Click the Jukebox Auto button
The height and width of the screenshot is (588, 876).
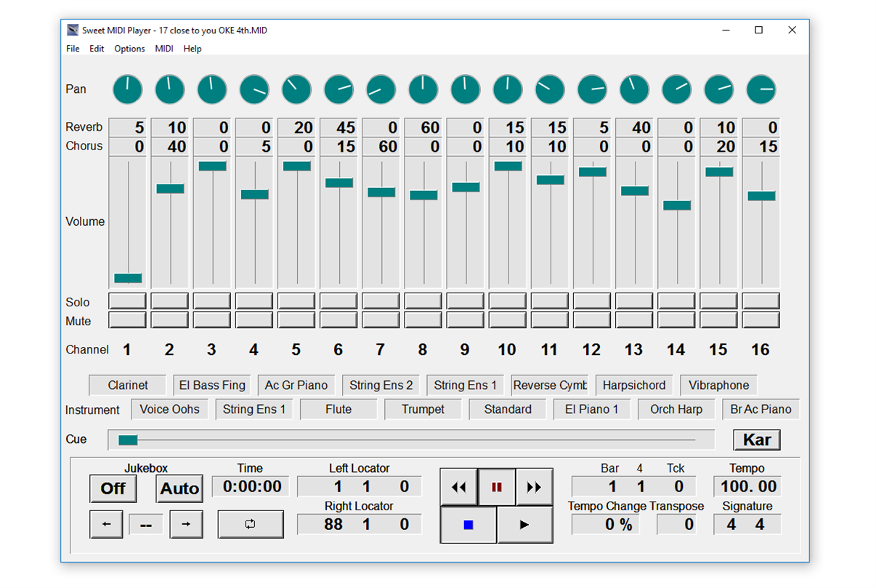tap(179, 489)
